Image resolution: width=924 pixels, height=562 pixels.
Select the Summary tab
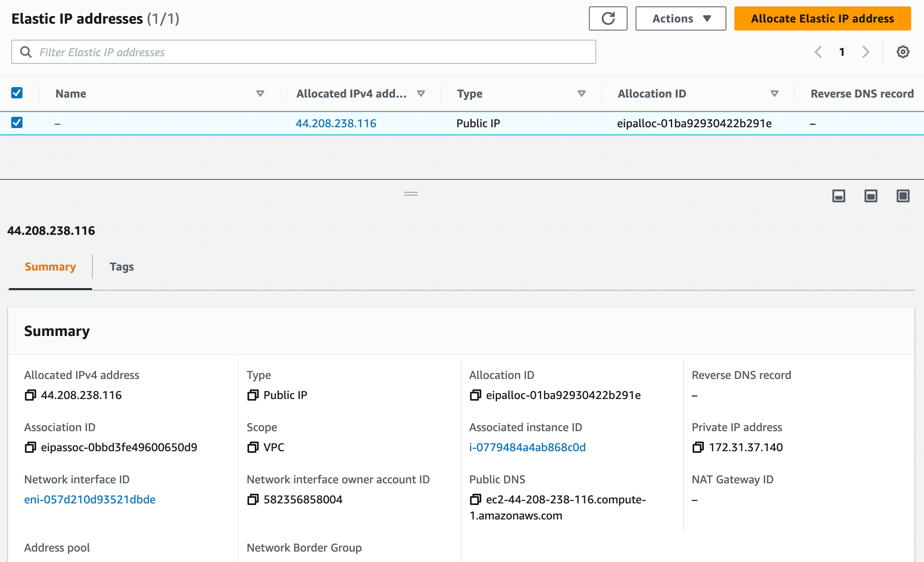click(50, 267)
